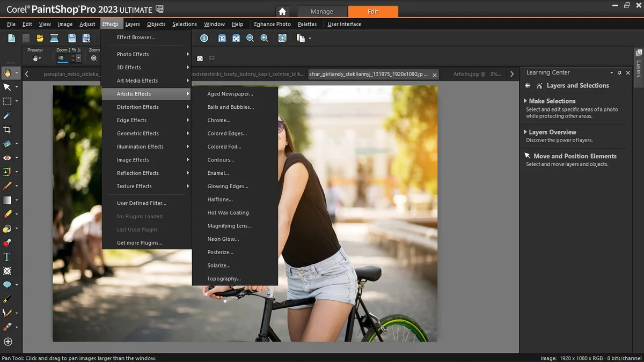Click Move and Position Elements link
644x362 pixels.
click(574, 156)
